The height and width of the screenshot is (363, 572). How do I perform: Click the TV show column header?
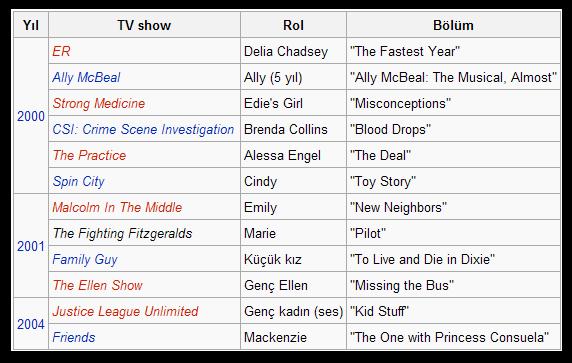point(144,25)
